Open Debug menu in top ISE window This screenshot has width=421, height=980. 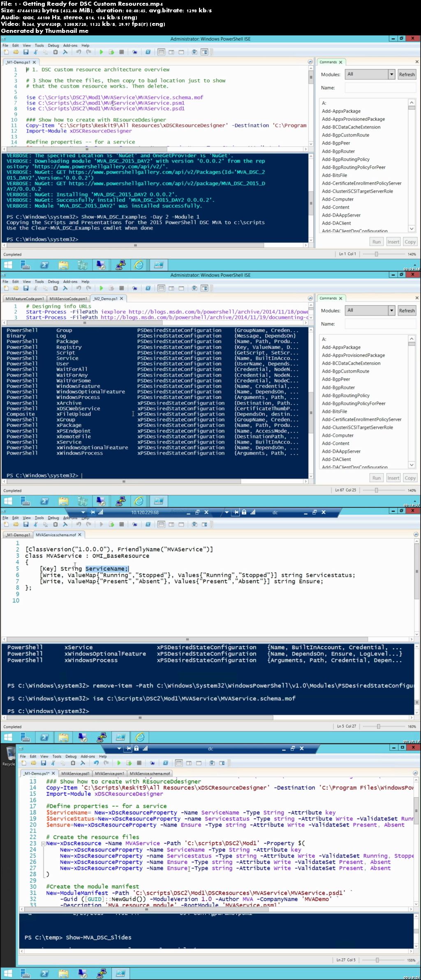coord(53,46)
